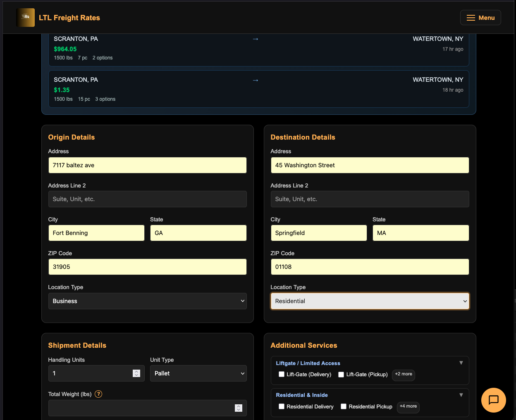Click the LTL Freight Rates truck logo

coord(25,17)
